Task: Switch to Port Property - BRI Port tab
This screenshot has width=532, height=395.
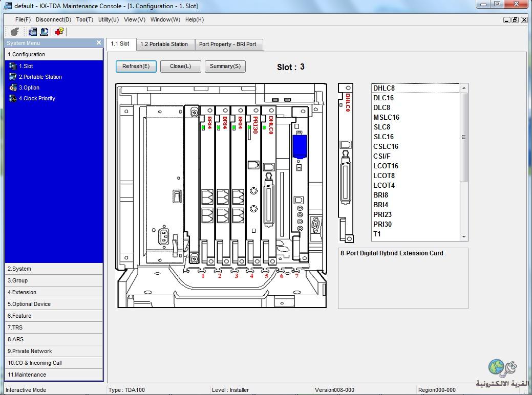Action: (228, 44)
